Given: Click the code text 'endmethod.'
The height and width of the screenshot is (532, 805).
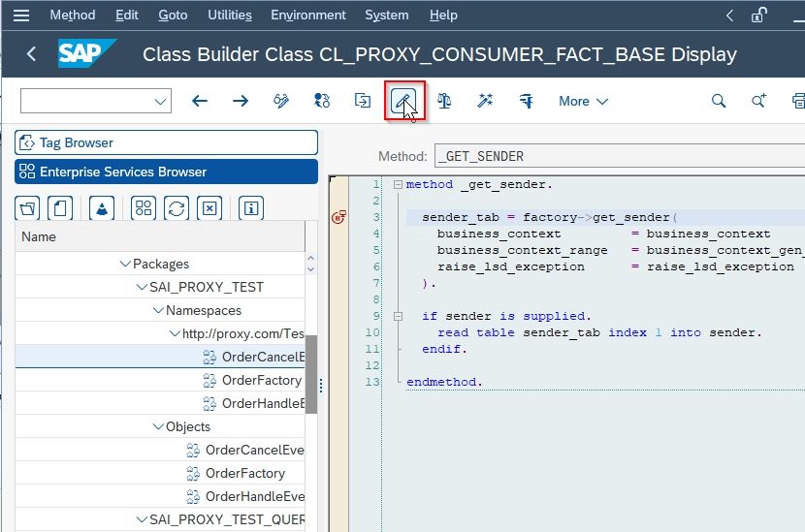Looking at the screenshot, I should point(444,382).
